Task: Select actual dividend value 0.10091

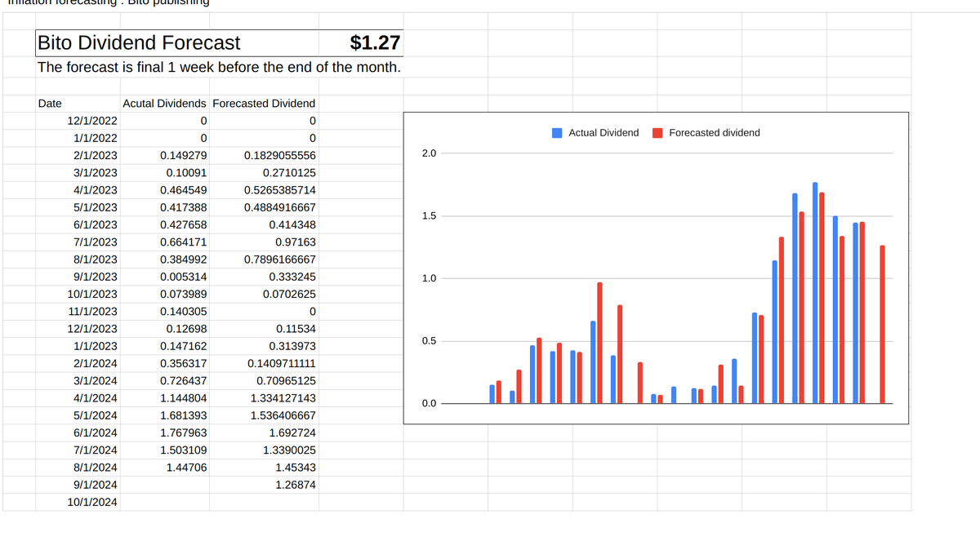Action: (164, 173)
